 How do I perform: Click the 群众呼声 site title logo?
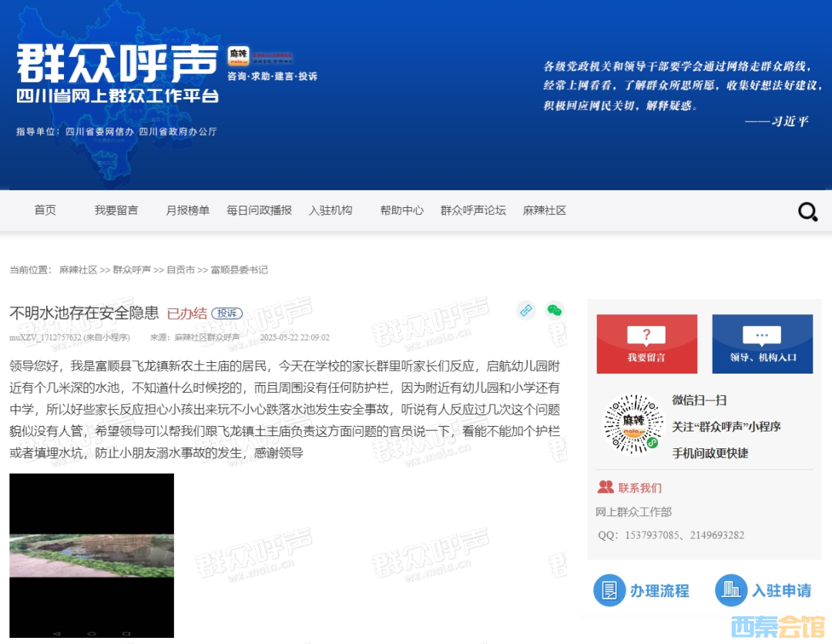117,64
